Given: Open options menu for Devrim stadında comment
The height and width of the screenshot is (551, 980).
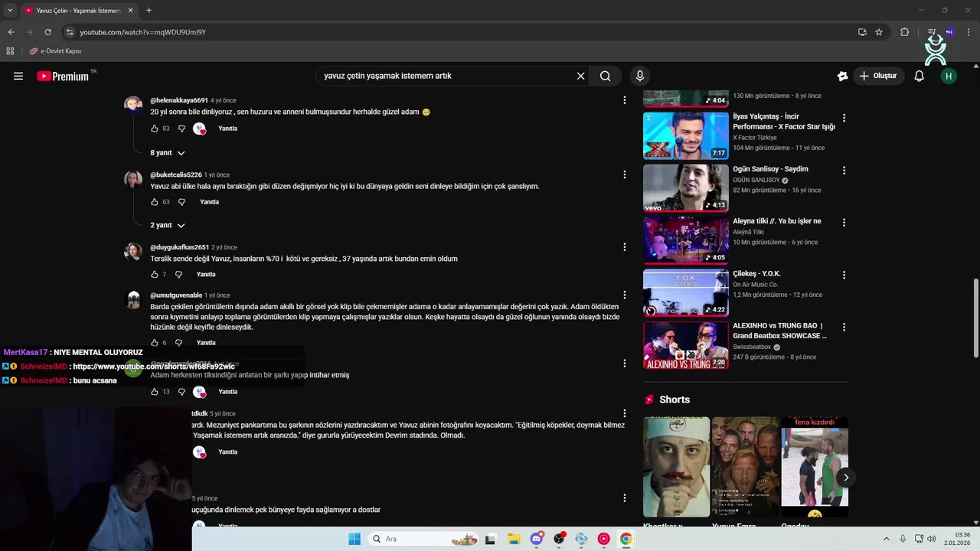Looking at the screenshot, I should (625, 414).
